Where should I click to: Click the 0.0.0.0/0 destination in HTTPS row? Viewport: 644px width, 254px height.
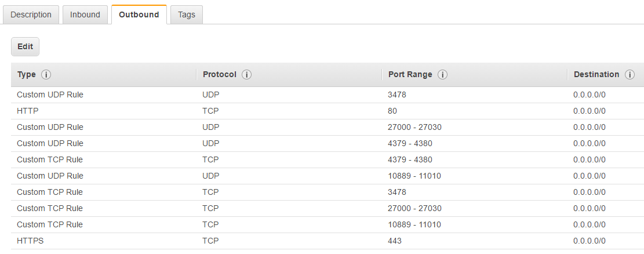coord(589,241)
